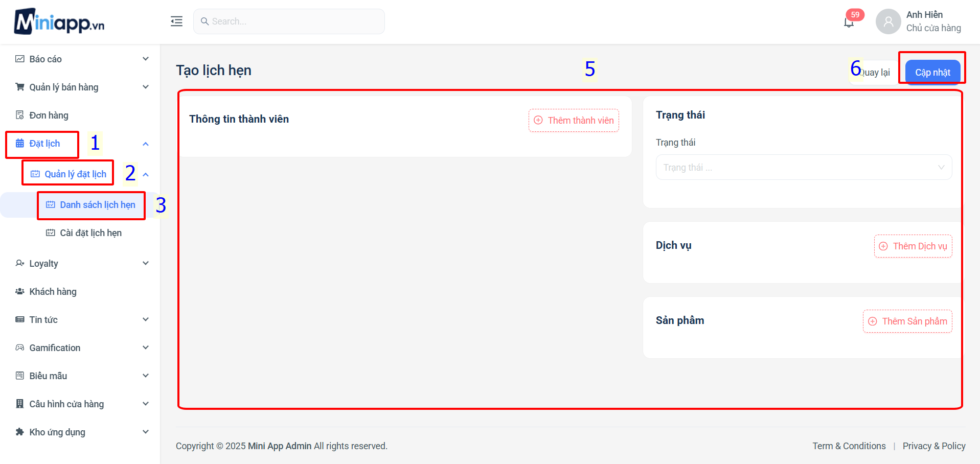Click the Kho ứng dụng puzzle icon

point(20,432)
